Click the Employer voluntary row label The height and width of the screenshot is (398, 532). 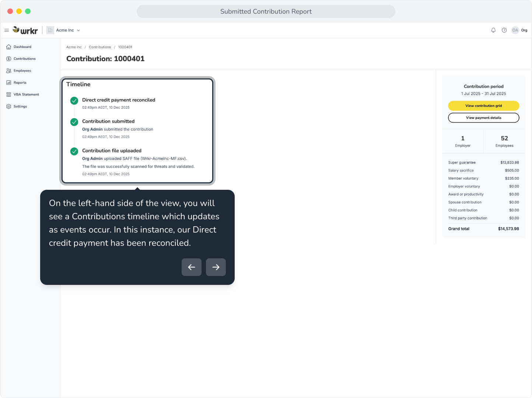pos(464,186)
